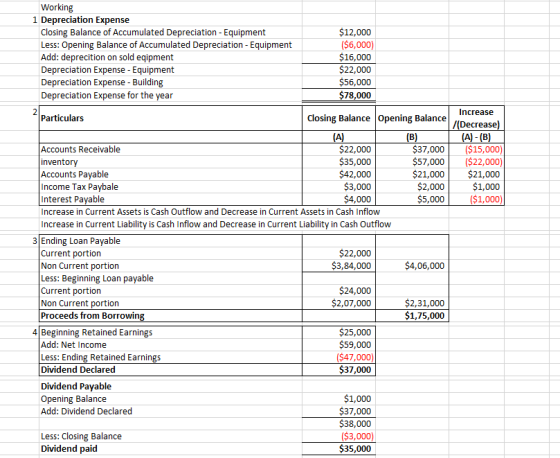Select 'Increase in Current Assets is Cash Outflow' note

[210, 212]
